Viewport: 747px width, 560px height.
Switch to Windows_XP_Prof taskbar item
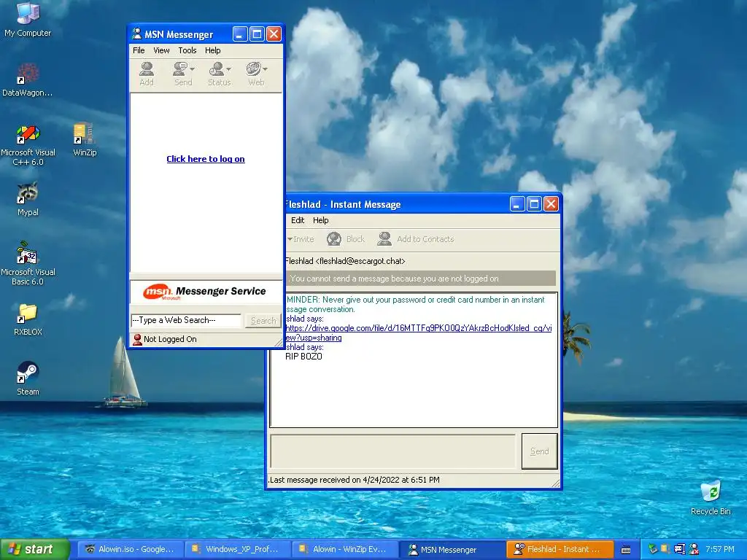237,549
